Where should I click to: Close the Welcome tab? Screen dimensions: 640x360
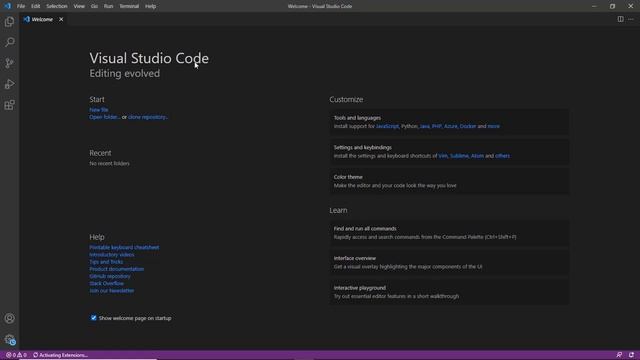[61, 19]
